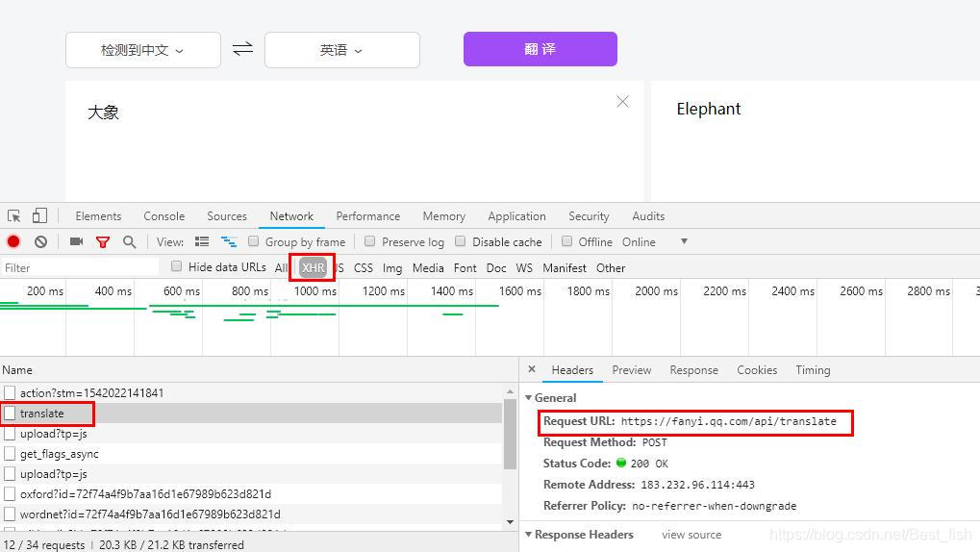
Task: Open the source language dropdown 检测到中文
Action: [143, 50]
